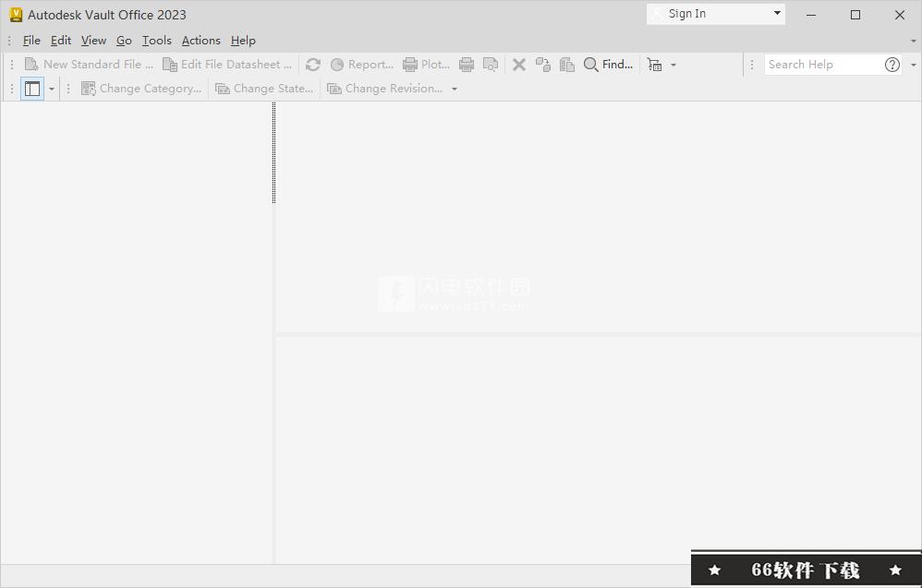The height and width of the screenshot is (588, 922).
Task: Click New Standard File button
Action: [x=89, y=65]
